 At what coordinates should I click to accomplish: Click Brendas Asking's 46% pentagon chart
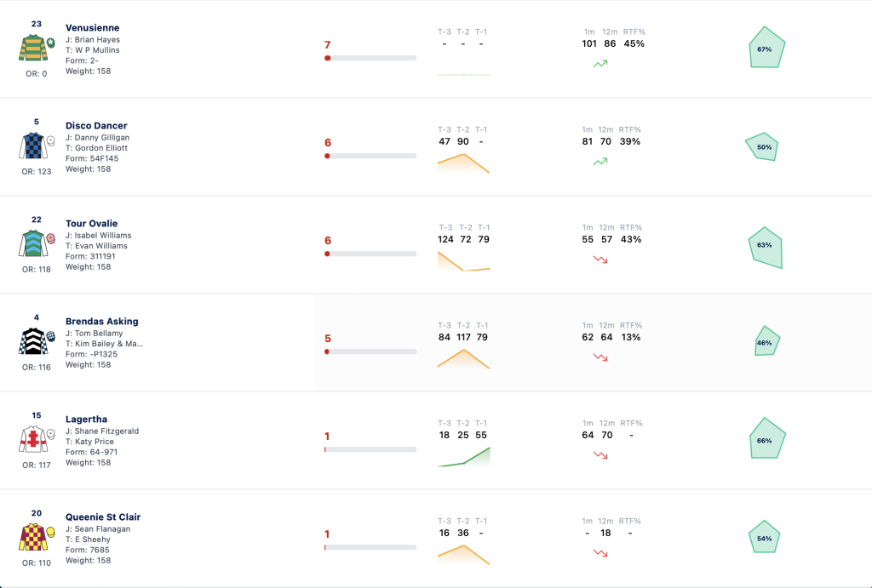767,341
